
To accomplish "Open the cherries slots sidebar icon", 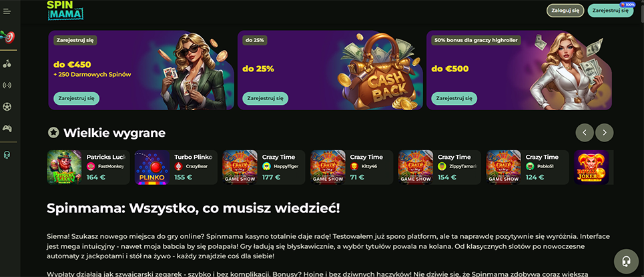I will [x=7, y=63].
